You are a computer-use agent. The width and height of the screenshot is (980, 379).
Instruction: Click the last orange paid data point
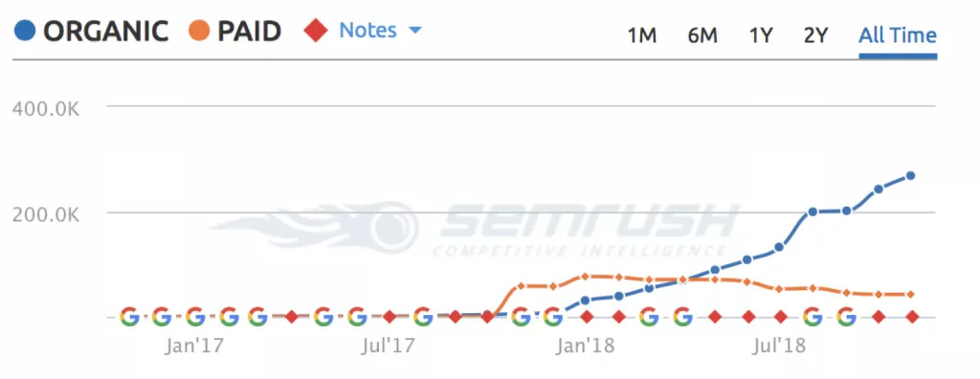pos(911,294)
